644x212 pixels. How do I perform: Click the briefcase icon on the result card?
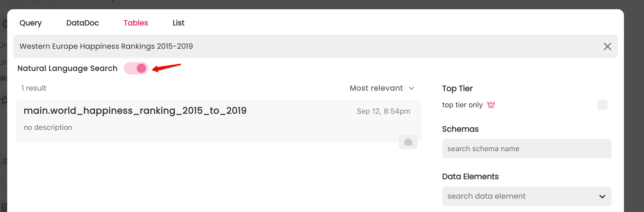[408, 142]
